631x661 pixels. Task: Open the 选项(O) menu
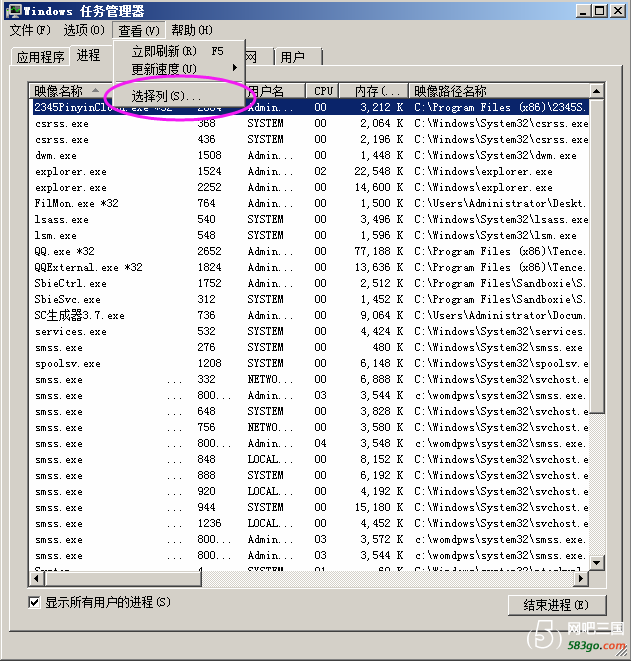[84, 30]
